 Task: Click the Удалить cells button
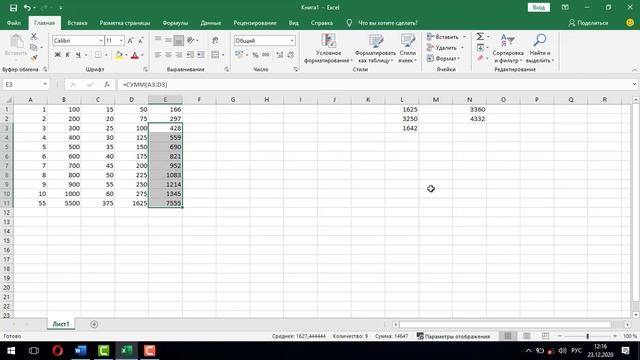click(442, 48)
